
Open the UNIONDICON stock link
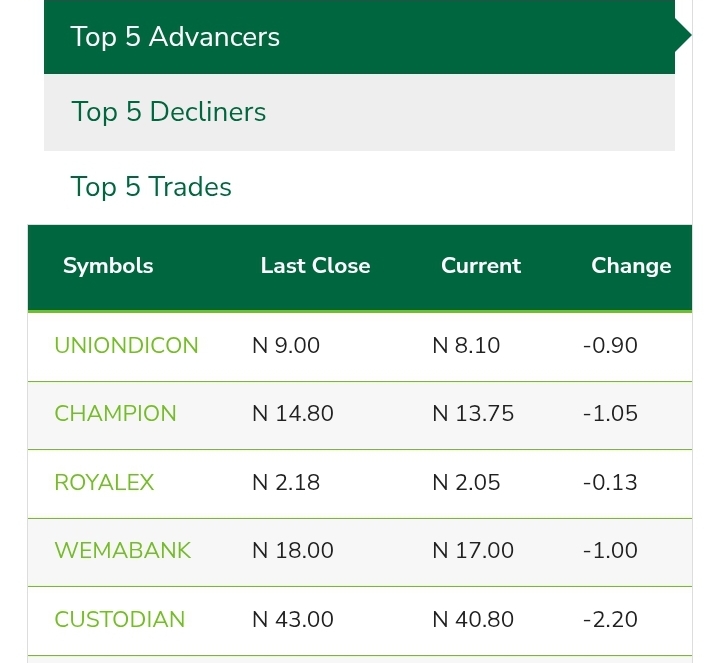pyautogui.click(x=126, y=346)
